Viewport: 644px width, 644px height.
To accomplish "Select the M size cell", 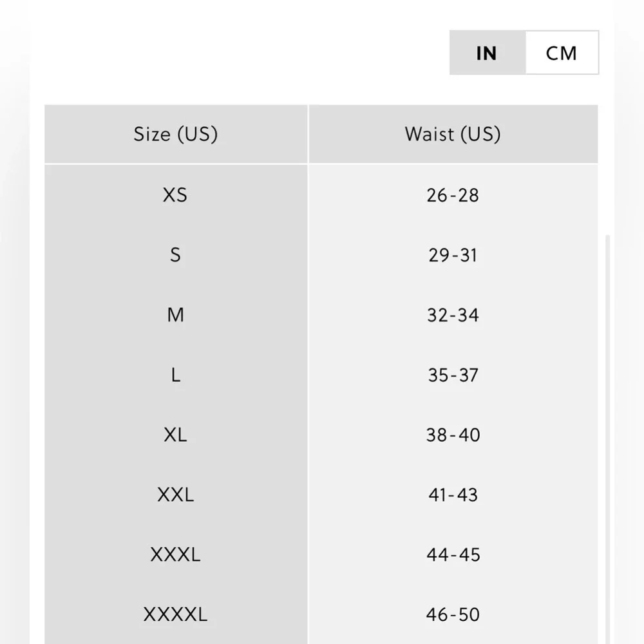I will [176, 315].
